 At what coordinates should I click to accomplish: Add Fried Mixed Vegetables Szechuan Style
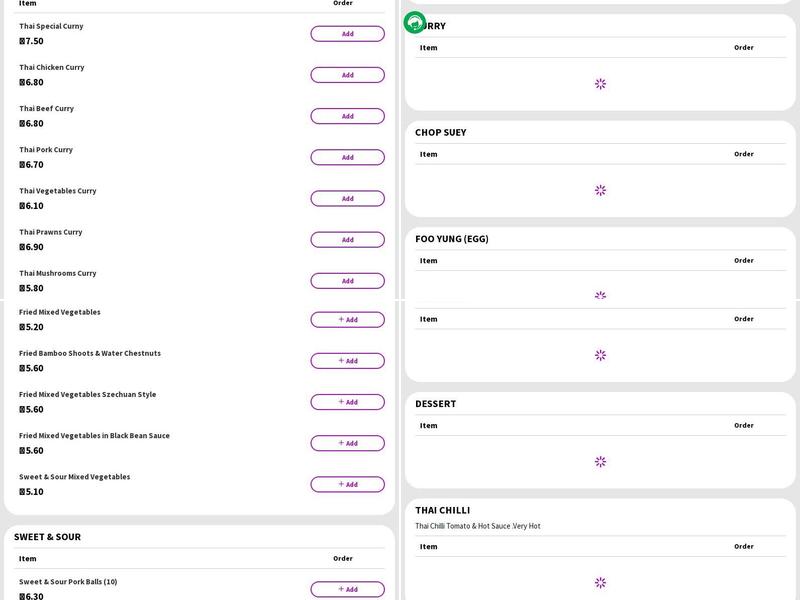[x=347, y=402]
